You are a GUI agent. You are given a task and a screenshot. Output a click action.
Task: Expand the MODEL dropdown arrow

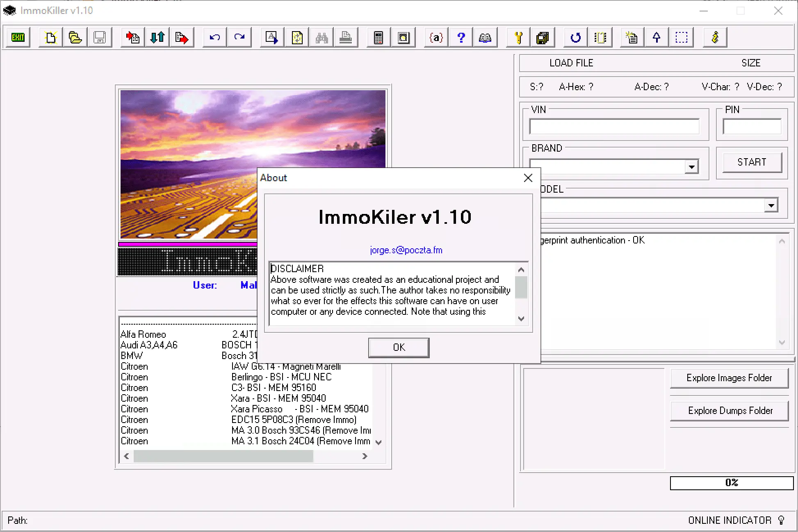pos(771,205)
